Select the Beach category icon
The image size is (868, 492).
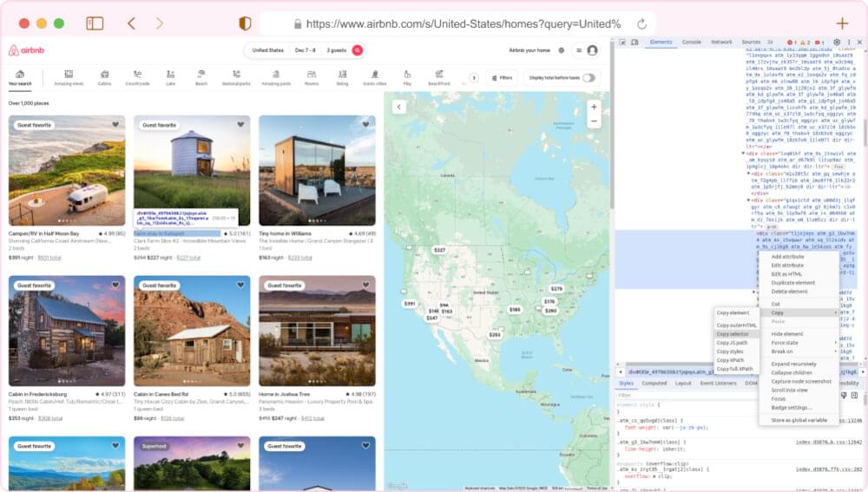(201, 78)
